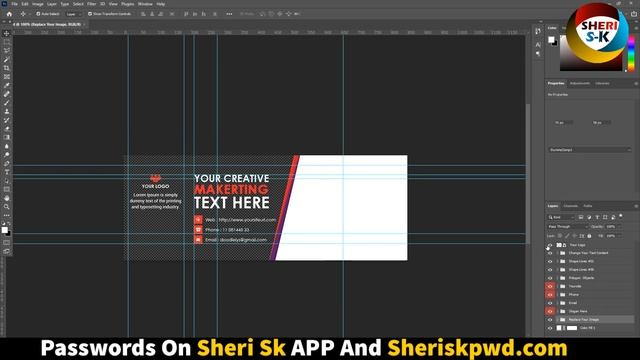Filter layers by type layers icon
The height and width of the screenshot is (360, 640).
coord(597,217)
